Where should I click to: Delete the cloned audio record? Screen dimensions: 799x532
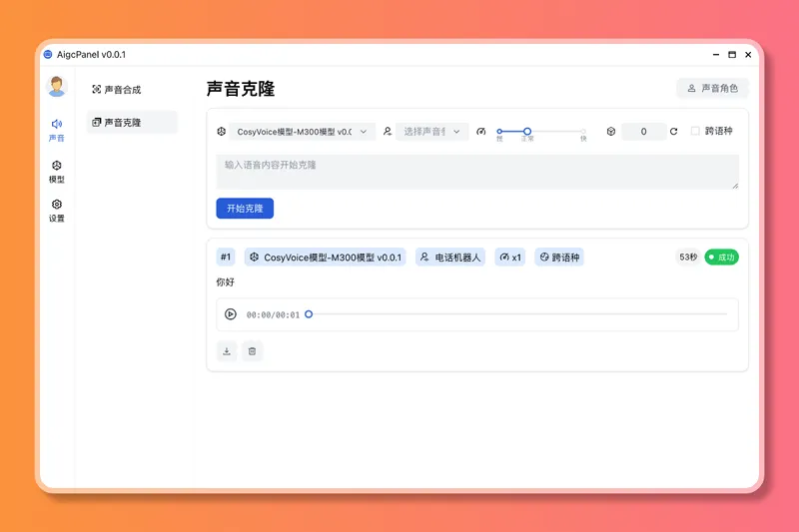pos(252,351)
